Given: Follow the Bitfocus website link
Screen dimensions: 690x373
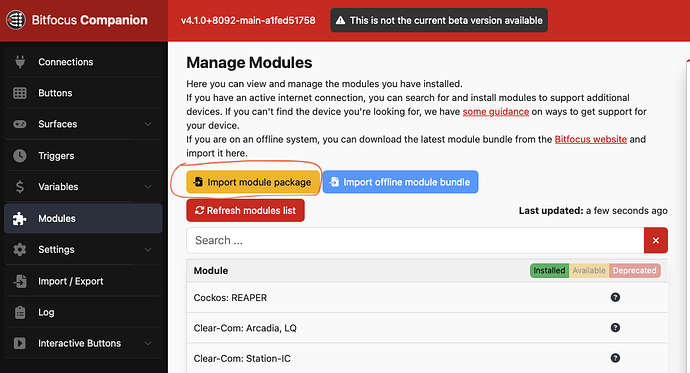Looking at the screenshot, I should [591, 139].
